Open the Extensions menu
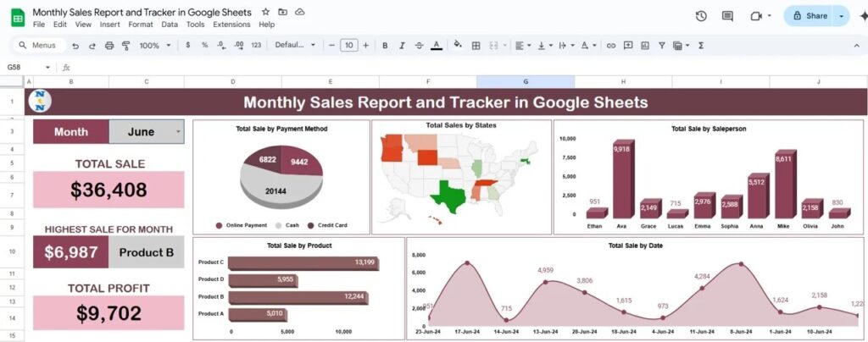Image resolution: width=868 pixels, height=342 pixels. coord(231,25)
